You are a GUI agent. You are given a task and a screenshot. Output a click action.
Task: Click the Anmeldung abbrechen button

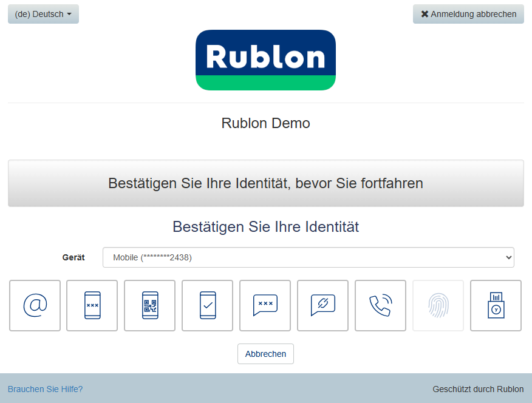[468, 14]
